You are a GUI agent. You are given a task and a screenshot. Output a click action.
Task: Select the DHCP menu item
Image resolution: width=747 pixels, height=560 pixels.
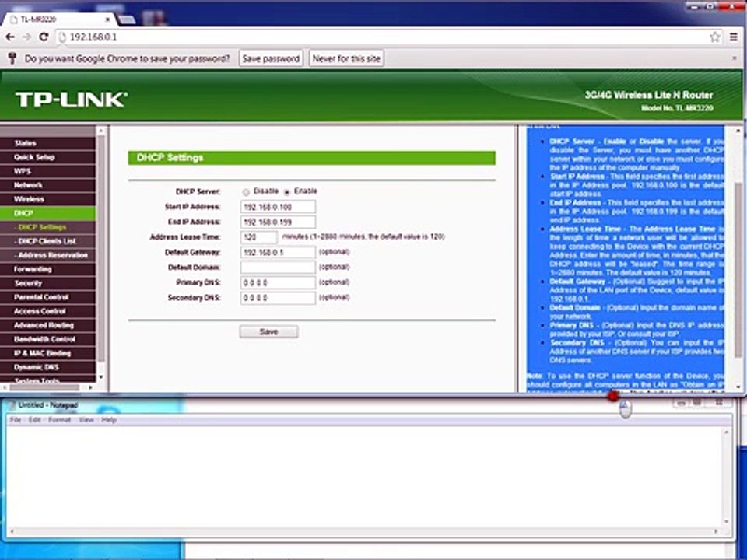pos(47,213)
